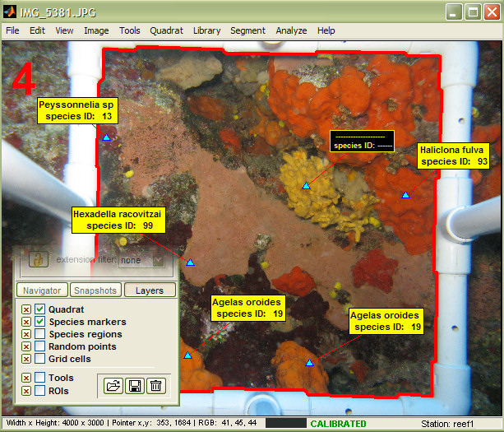Switch to the Snapshots tab

click(95, 290)
